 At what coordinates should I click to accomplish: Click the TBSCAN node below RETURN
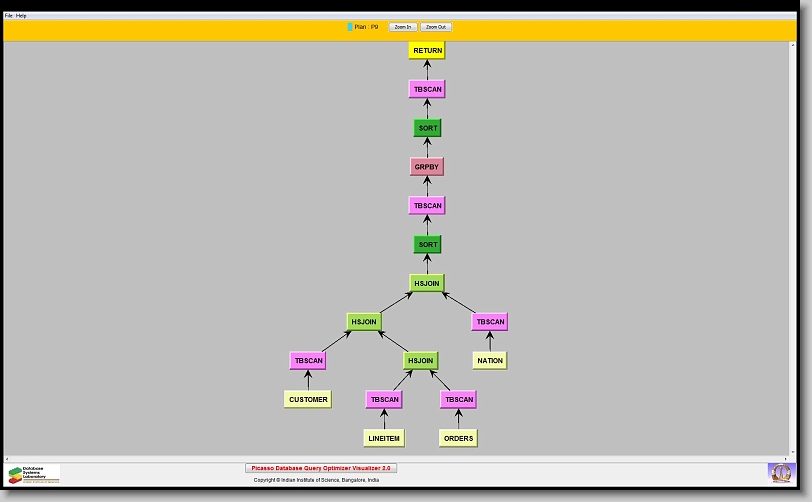(427, 89)
